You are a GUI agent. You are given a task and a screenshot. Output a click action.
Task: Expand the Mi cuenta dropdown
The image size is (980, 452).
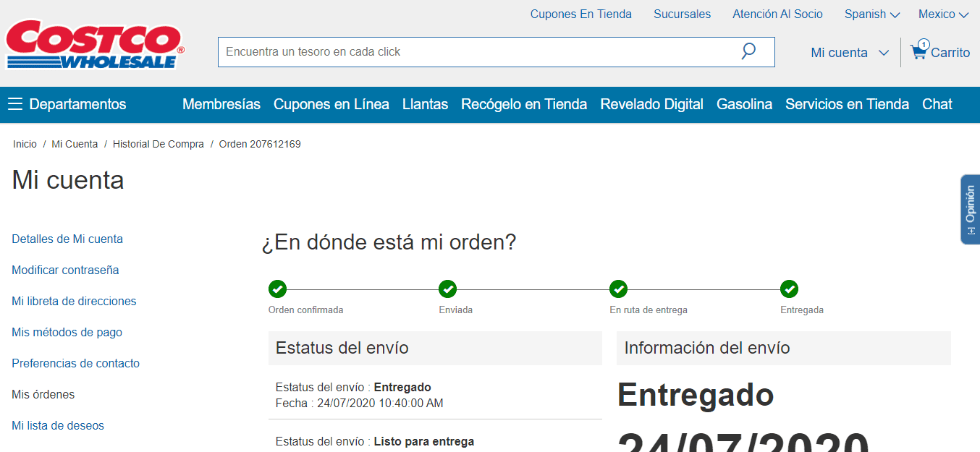pyautogui.click(x=849, y=53)
